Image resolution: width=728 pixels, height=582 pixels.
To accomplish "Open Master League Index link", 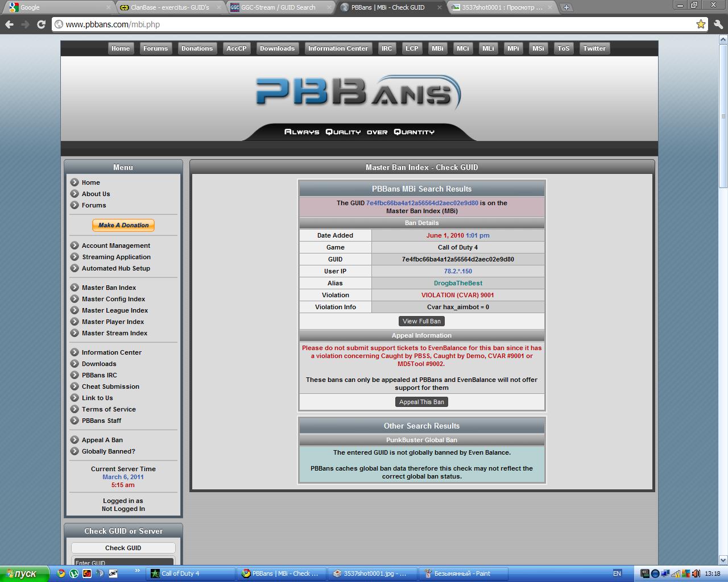I will pos(115,310).
